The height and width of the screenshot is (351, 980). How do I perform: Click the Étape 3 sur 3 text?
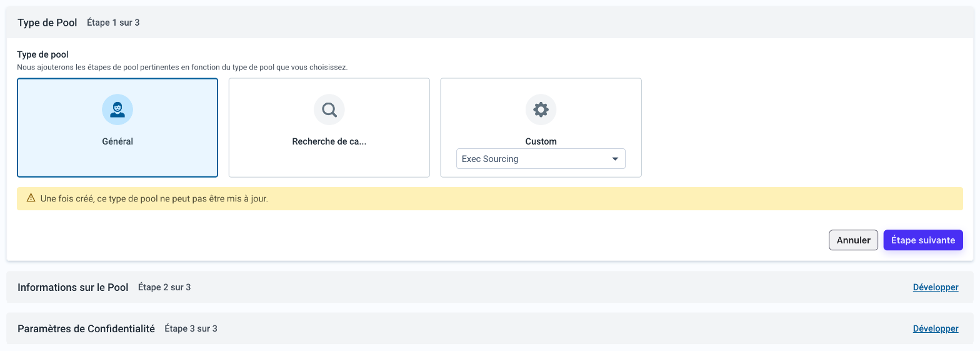(x=191, y=328)
